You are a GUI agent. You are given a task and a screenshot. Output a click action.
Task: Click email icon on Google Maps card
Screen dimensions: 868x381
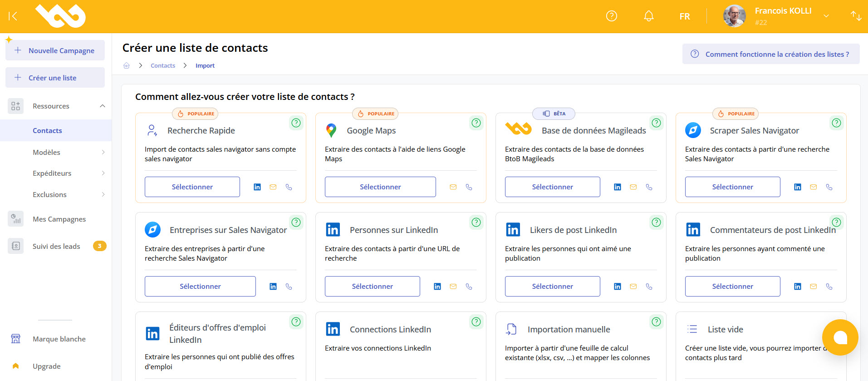[453, 187]
